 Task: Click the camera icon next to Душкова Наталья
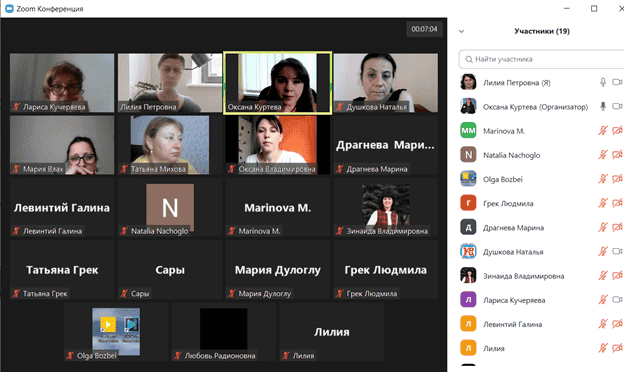(617, 251)
